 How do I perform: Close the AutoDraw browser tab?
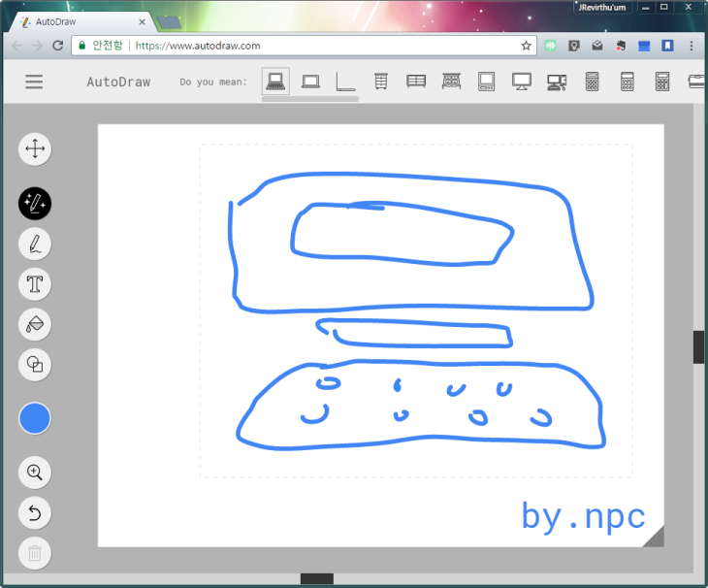(x=142, y=21)
